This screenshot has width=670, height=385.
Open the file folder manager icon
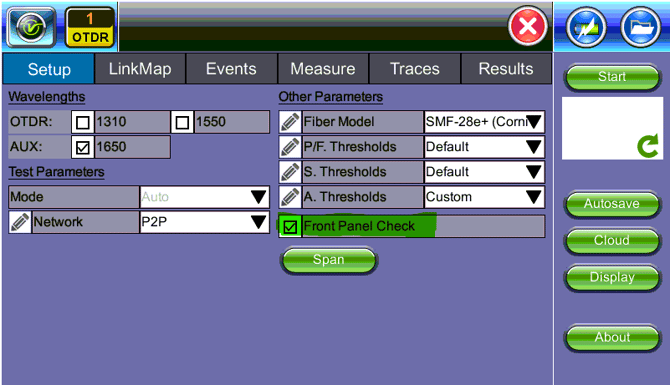click(640, 27)
